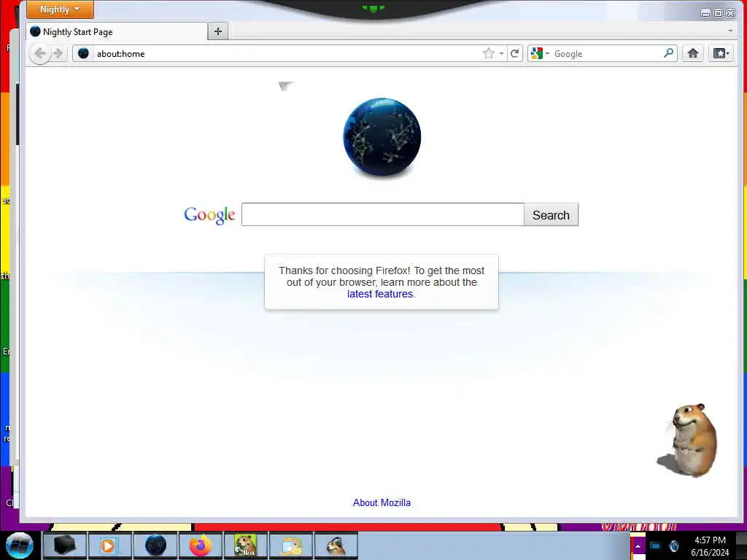Open the latest features link

click(x=380, y=295)
